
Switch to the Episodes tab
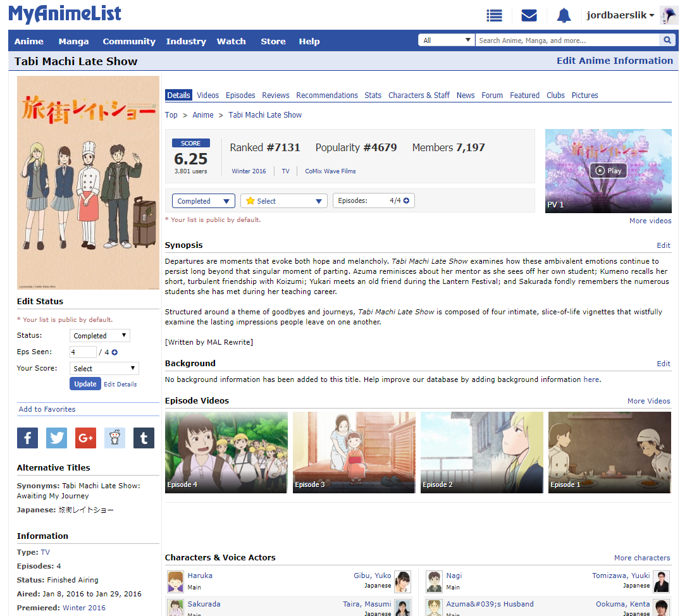[240, 95]
